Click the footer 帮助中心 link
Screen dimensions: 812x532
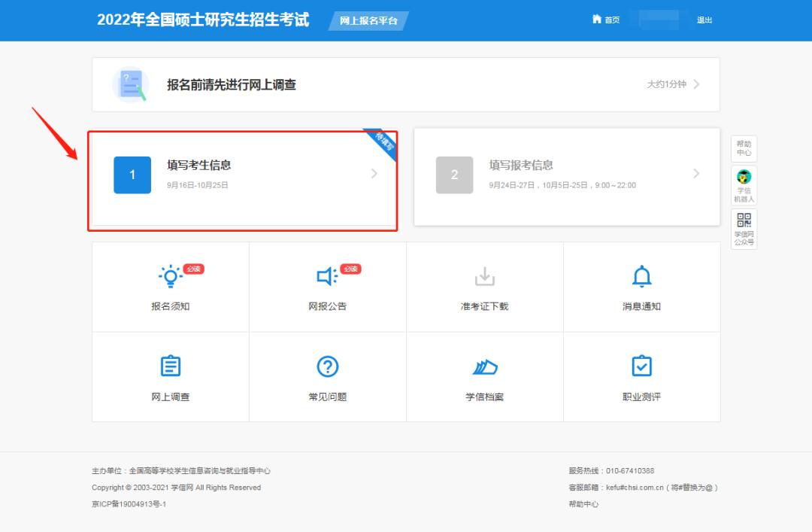[x=586, y=504]
